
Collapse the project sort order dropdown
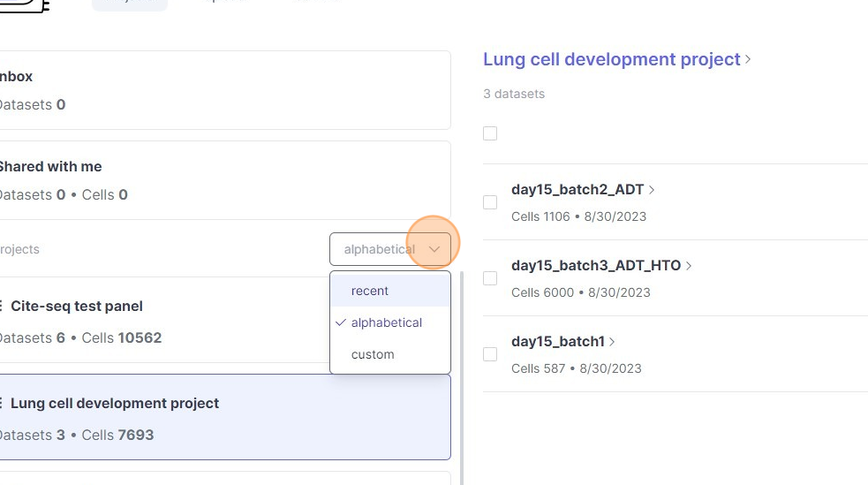[x=434, y=249]
